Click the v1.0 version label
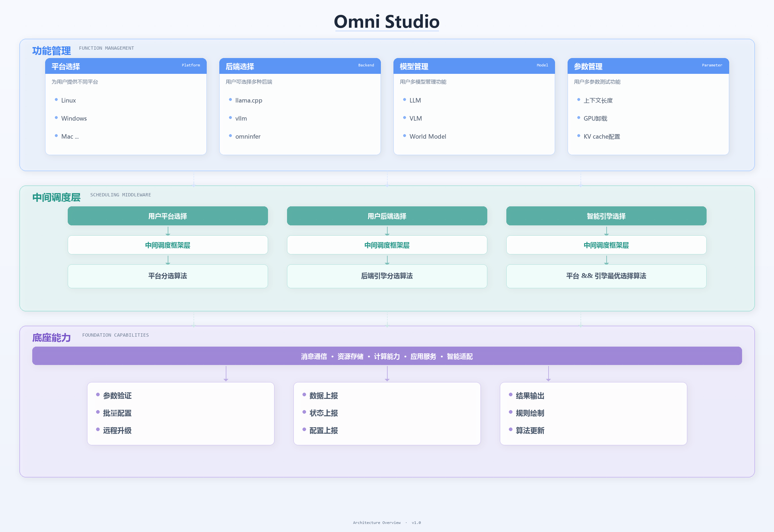Screen dimensions: 774x532 [x=416, y=523]
